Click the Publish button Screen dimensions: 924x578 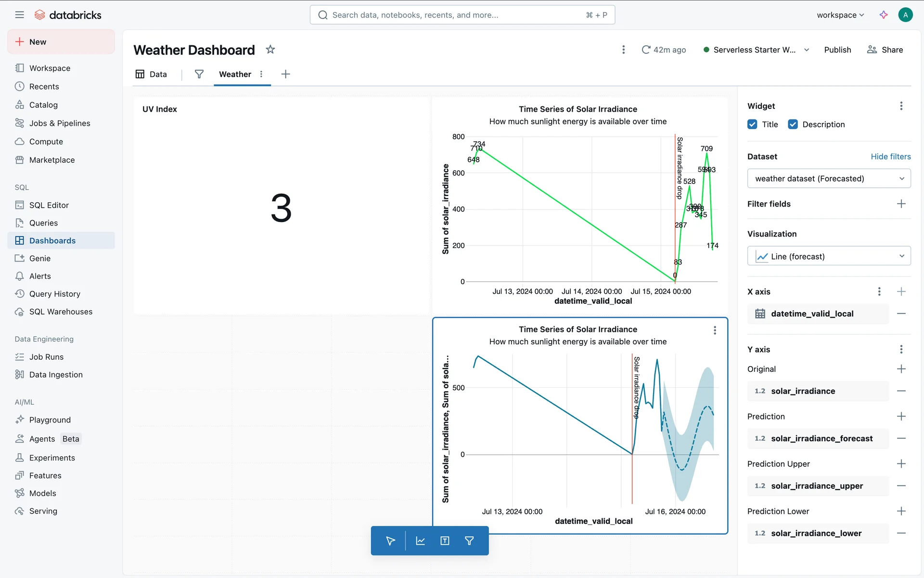[837, 50]
